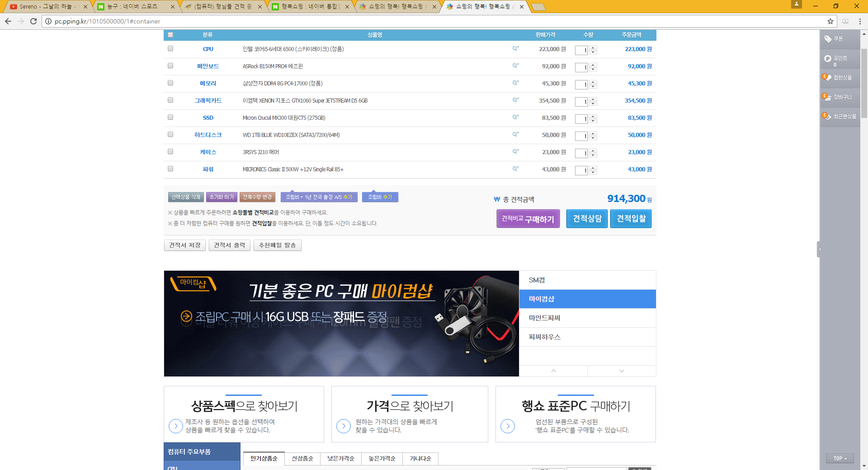Check the CPU row checkbox
Image resolution: width=868 pixels, height=470 pixels.
[170, 48]
